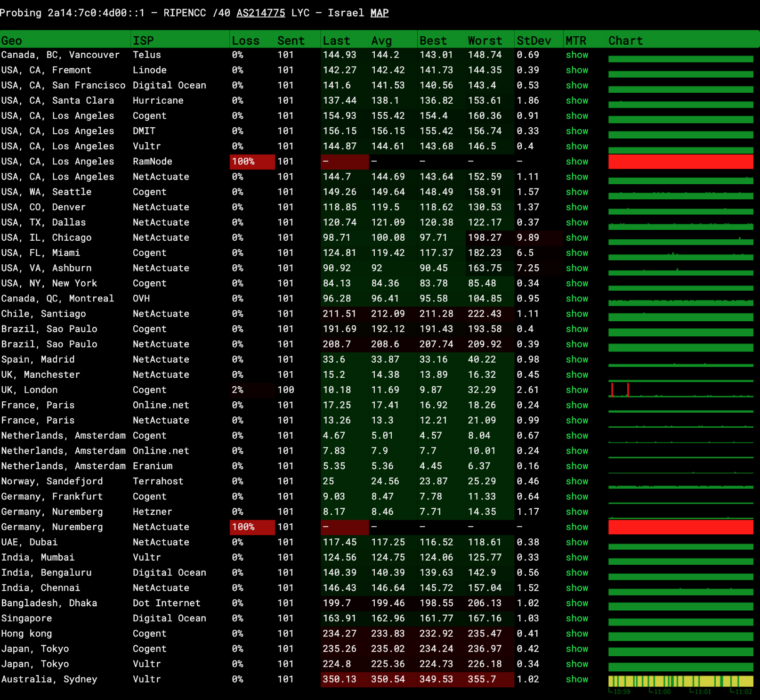
Task: Open the MAP link in the header
Action: point(380,13)
